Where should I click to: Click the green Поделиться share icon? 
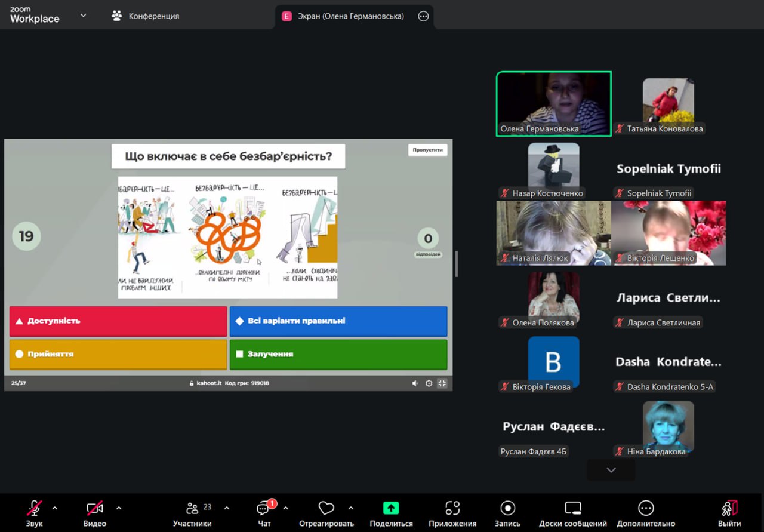391,508
